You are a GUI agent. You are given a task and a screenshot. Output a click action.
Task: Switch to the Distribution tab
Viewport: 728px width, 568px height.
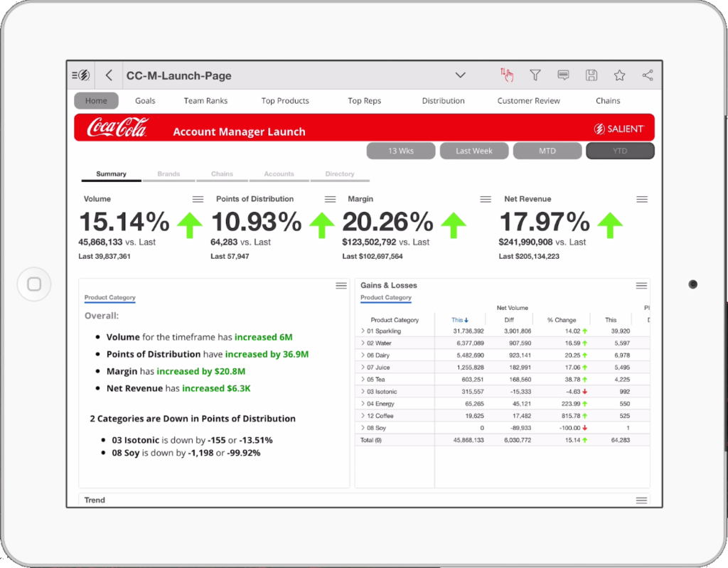coord(444,101)
